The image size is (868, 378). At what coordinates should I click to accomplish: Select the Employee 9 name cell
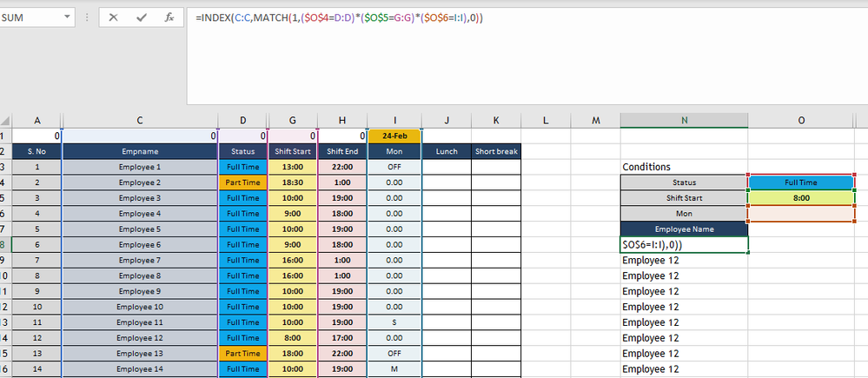tap(140, 291)
